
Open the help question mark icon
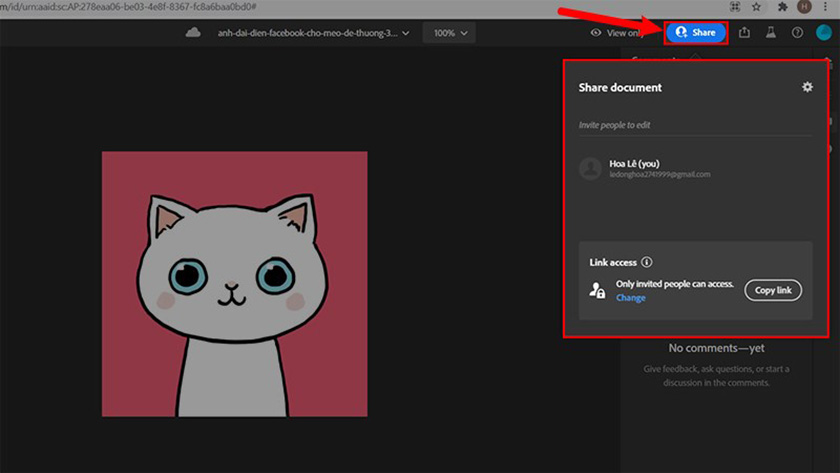pyautogui.click(x=797, y=32)
